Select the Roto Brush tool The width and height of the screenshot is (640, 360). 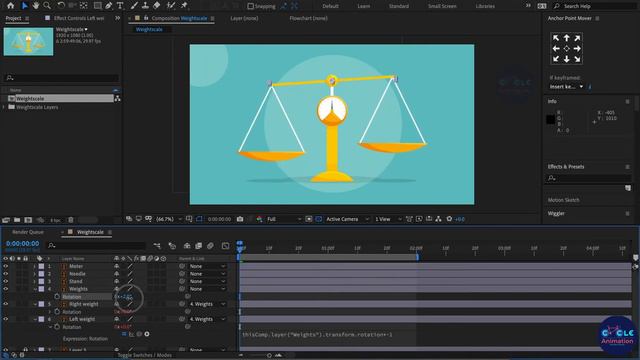coord(171,6)
